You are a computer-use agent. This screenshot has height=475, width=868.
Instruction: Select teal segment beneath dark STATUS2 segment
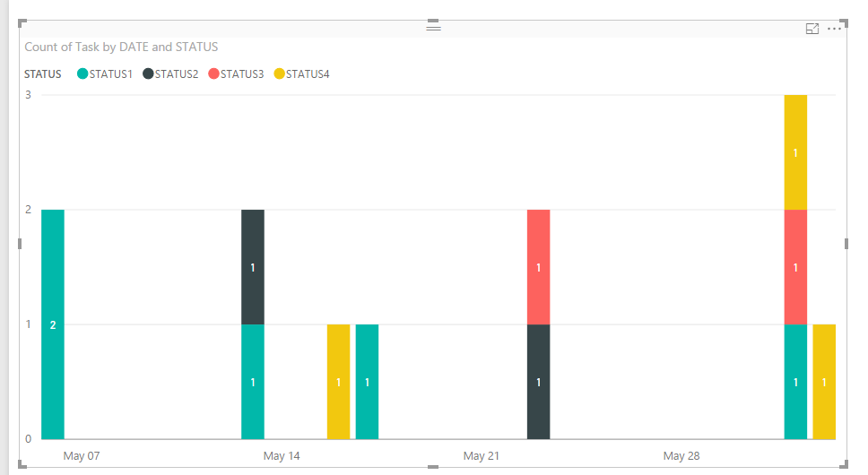point(253,382)
